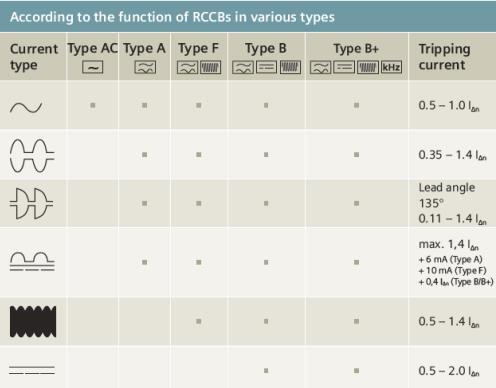Click the Type F frequency-stripes symbol
Screen dimensions: 496x388
210,67
